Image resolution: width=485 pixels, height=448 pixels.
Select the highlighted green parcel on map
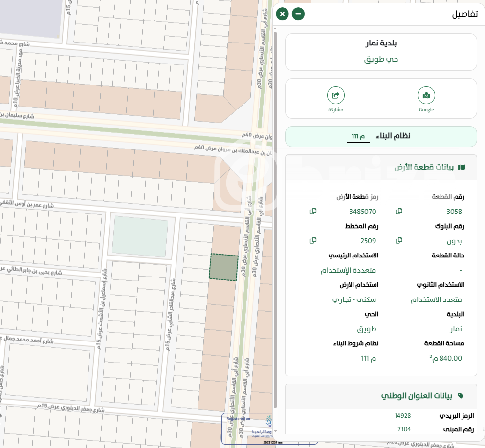pos(224,267)
